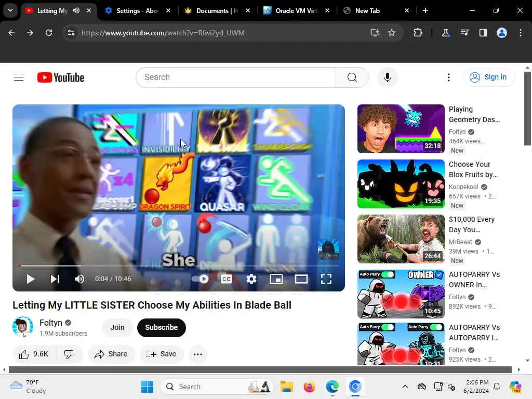Search with voice microphone
Image resolution: width=532 pixels, height=399 pixels.
tap(387, 77)
